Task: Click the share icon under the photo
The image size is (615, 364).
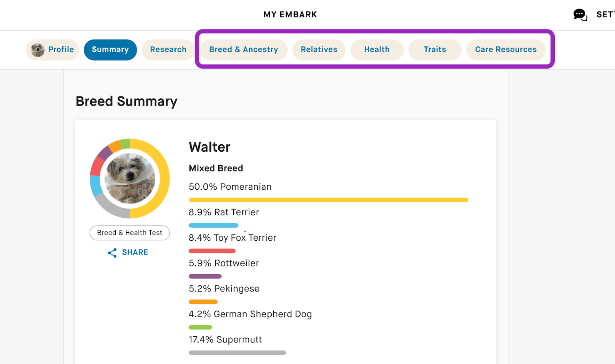Action: click(112, 253)
